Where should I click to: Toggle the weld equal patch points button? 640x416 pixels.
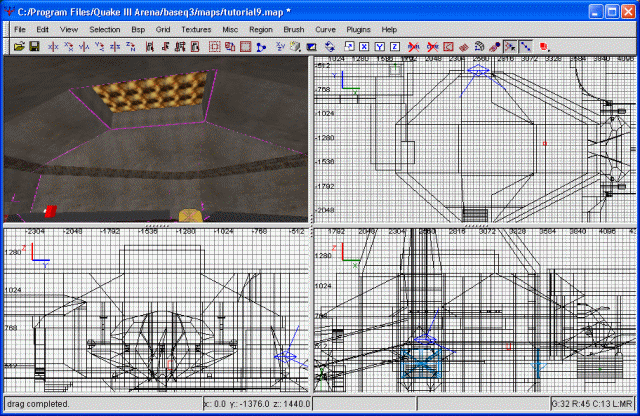(510, 47)
